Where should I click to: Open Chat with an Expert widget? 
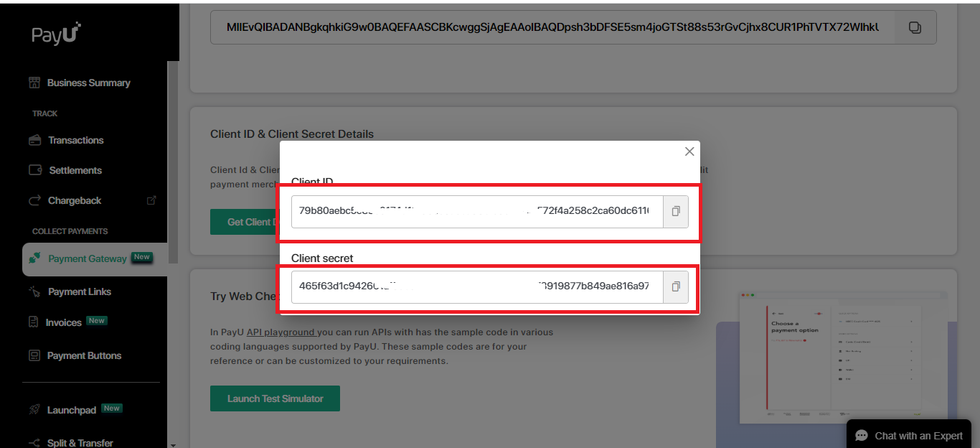point(911,436)
